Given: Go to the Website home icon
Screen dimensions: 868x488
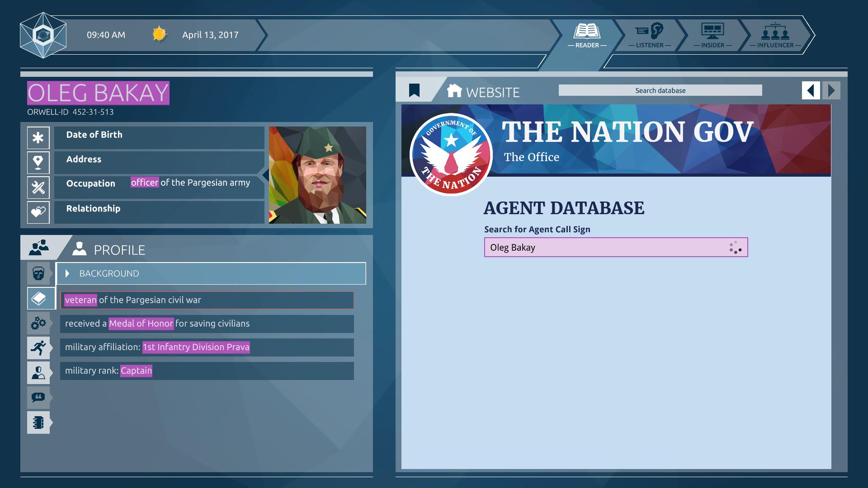Looking at the screenshot, I should (454, 91).
